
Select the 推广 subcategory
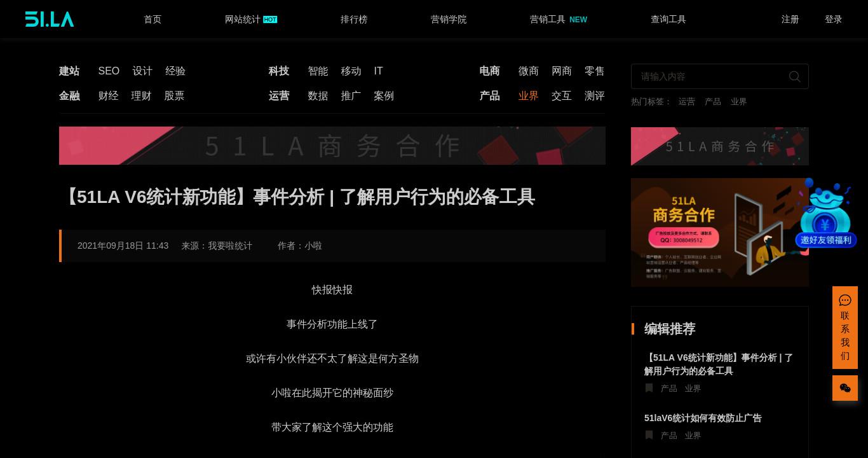351,96
